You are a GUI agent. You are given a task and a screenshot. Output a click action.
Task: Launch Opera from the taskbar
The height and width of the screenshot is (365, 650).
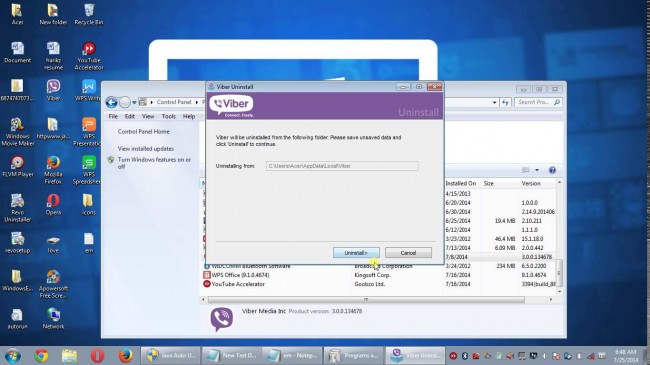[x=97, y=355]
